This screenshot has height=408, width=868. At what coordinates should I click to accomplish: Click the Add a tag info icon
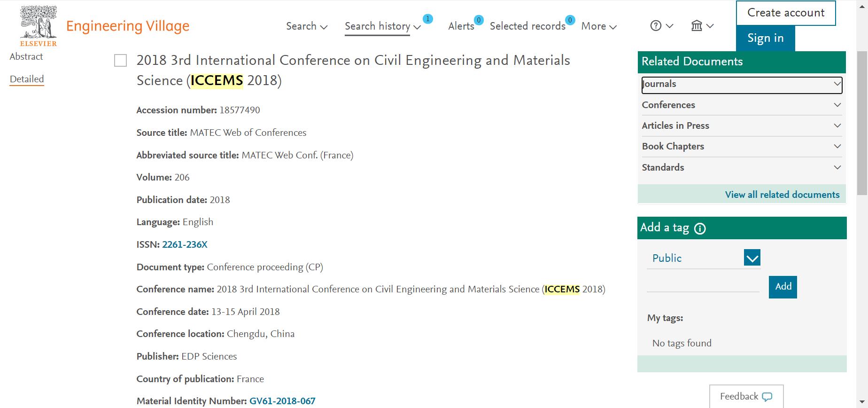coord(700,229)
